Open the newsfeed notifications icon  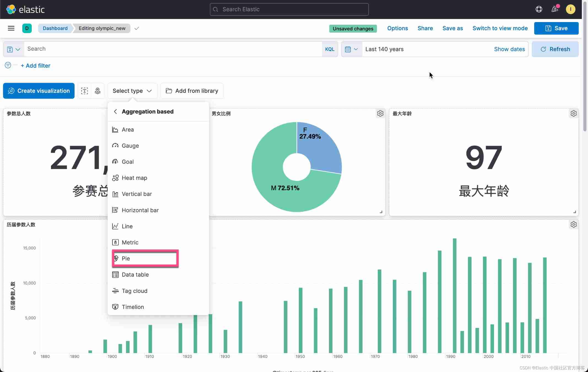point(555,9)
